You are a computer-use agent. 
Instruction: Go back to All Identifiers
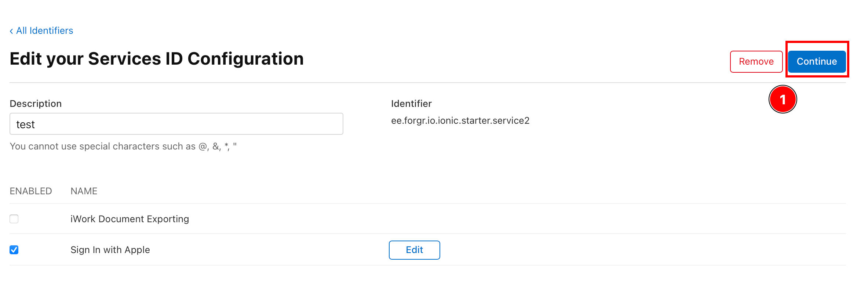[x=44, y=30]
